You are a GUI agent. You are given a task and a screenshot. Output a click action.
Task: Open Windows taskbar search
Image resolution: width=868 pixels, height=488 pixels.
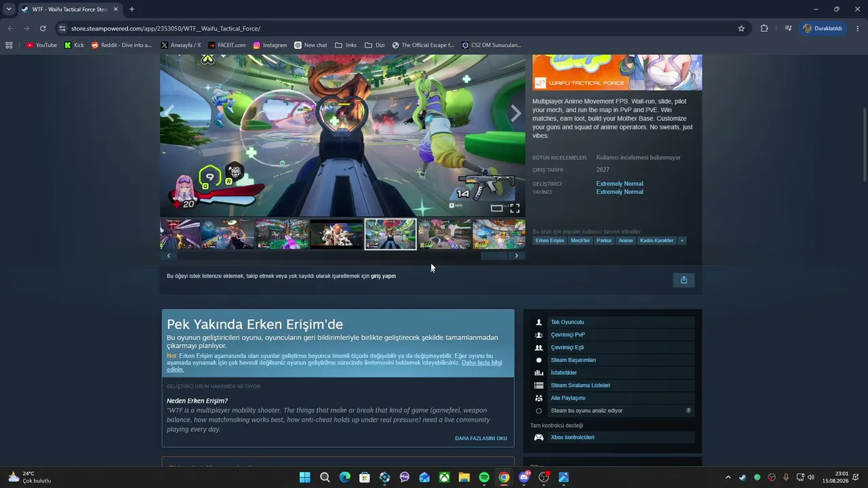click(x=325, y=477)
